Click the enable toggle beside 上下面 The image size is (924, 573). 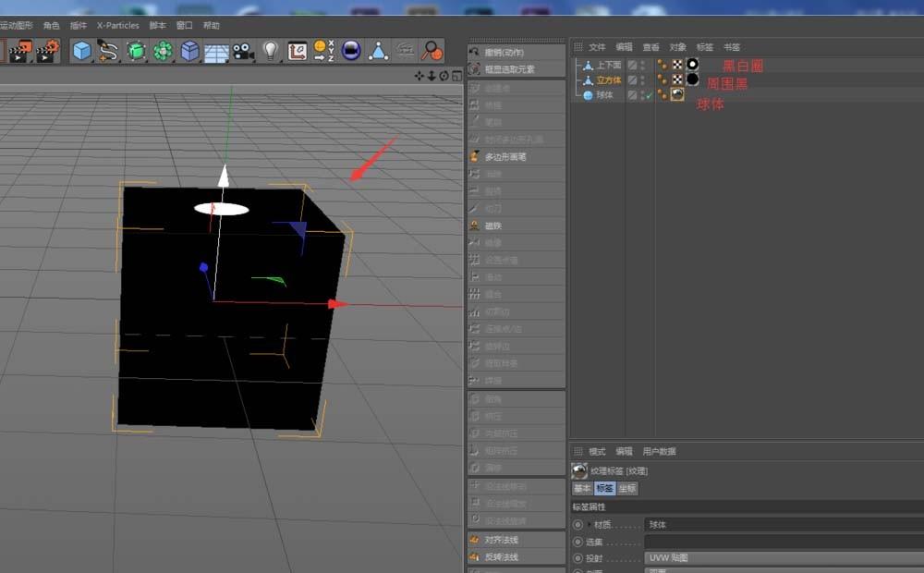coord(632,65)
